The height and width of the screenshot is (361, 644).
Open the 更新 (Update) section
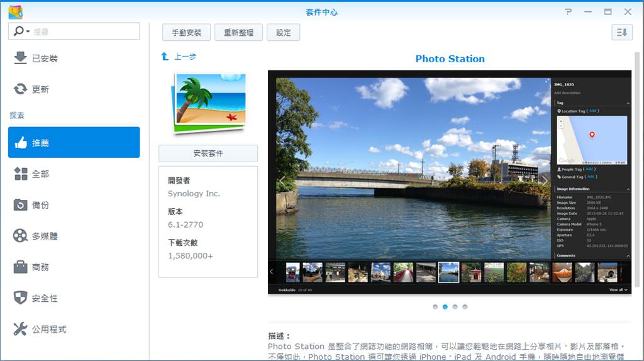(x=74, y=89)
